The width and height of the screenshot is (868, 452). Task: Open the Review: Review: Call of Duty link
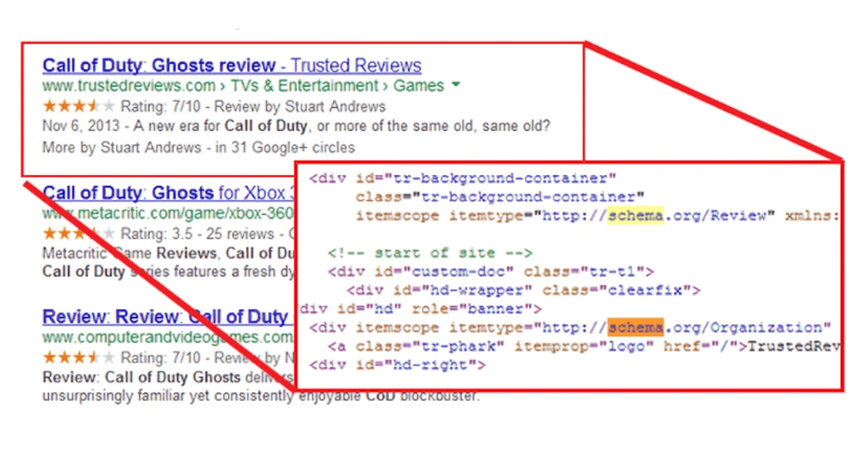pyautogui.click(x=165, y=317)
